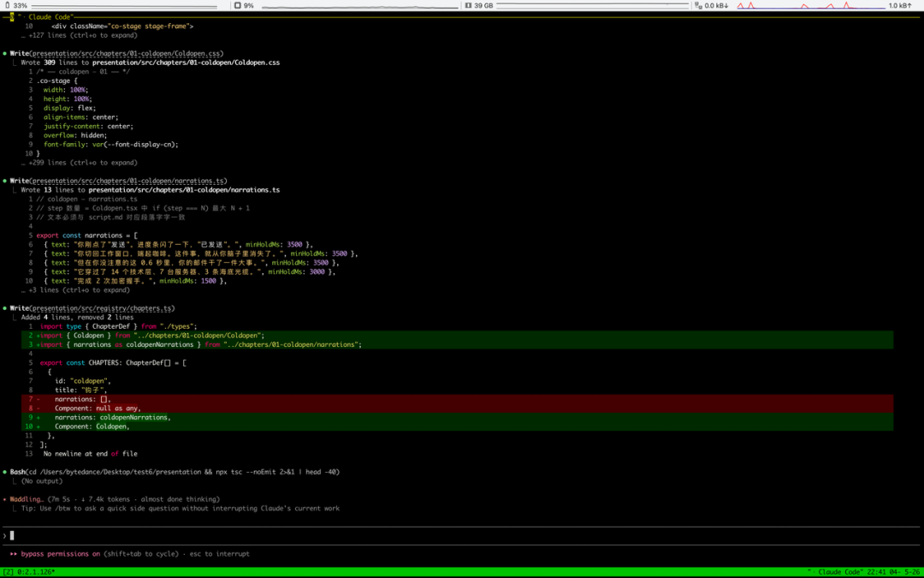This screenshot has height=578, width=924.
Task: Expand the collapsed +299 lines of Coldopen.css
Action: tap(79, 163)
